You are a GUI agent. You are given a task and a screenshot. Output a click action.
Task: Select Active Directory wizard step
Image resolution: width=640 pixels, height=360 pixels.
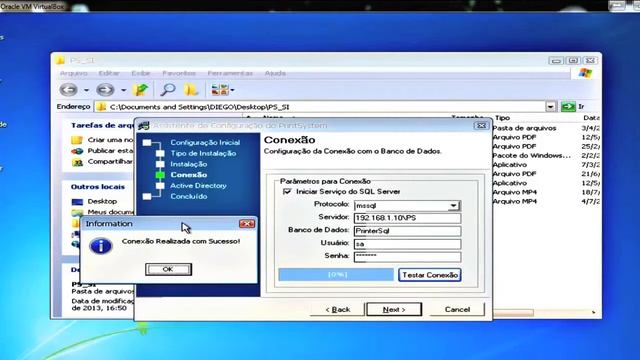tap(198, 186)
